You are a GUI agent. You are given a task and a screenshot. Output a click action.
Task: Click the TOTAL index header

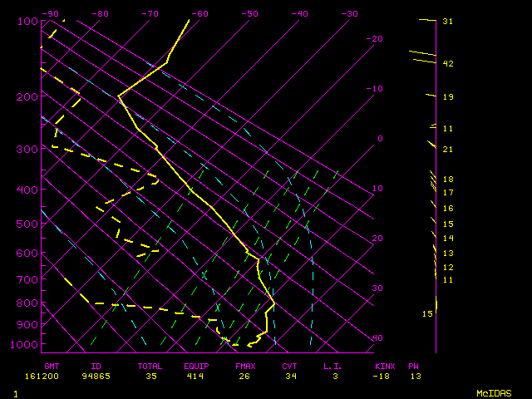coord(150,366)
